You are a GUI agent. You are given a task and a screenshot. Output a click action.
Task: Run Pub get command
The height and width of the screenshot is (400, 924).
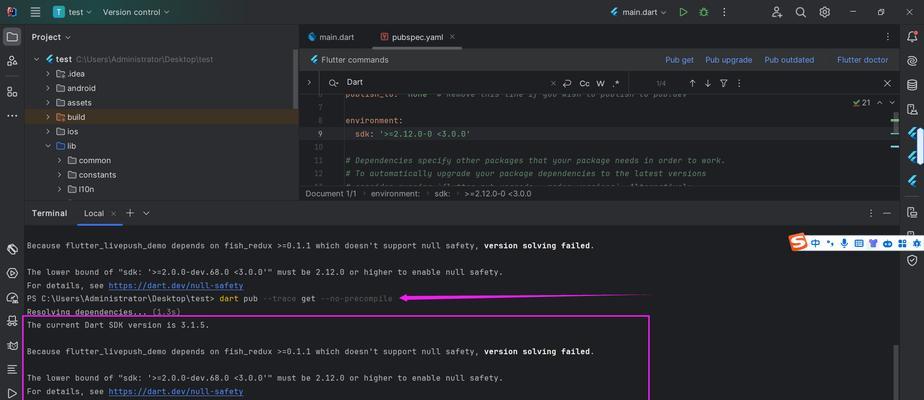coord(679,60)
